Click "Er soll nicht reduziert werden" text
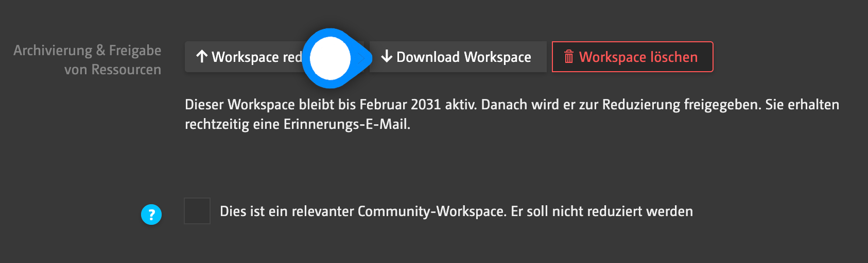868x263 pixels. [602, 211]
